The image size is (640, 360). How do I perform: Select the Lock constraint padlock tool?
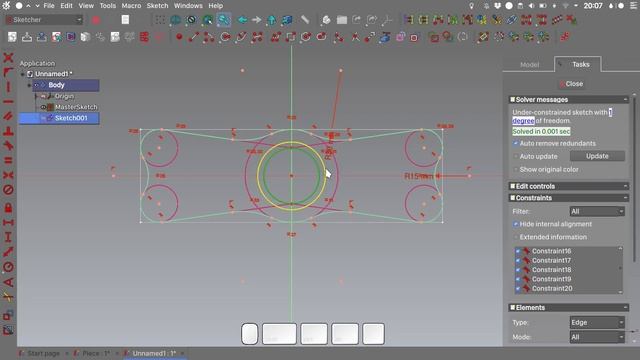click(x=8, y=207)
